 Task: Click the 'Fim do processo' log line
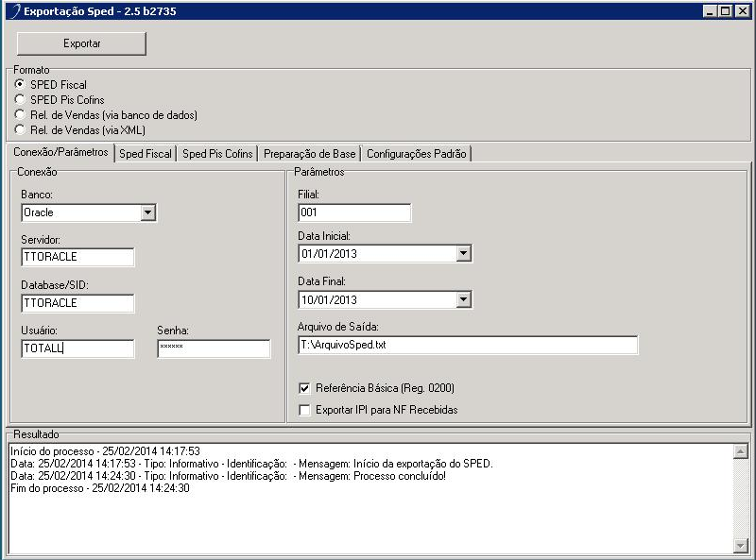[x=100, y=488]
